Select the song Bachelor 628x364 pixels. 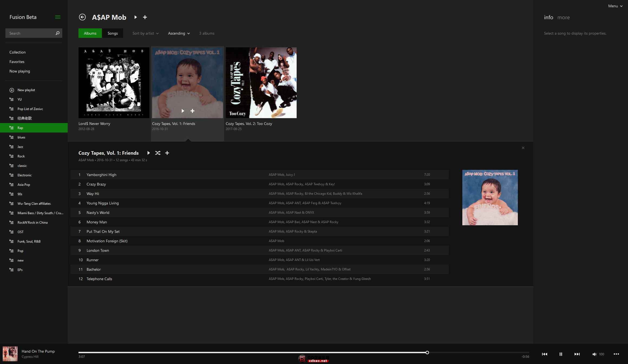point(260,269)
